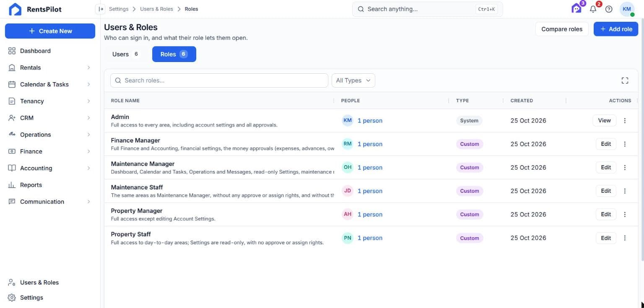
Task: Expand the Communication sidebar section
Action: click(x=50, y=202)
